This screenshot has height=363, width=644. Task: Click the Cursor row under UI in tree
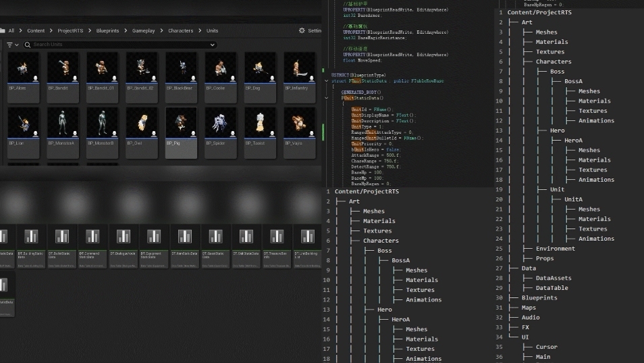coord(547,347)
